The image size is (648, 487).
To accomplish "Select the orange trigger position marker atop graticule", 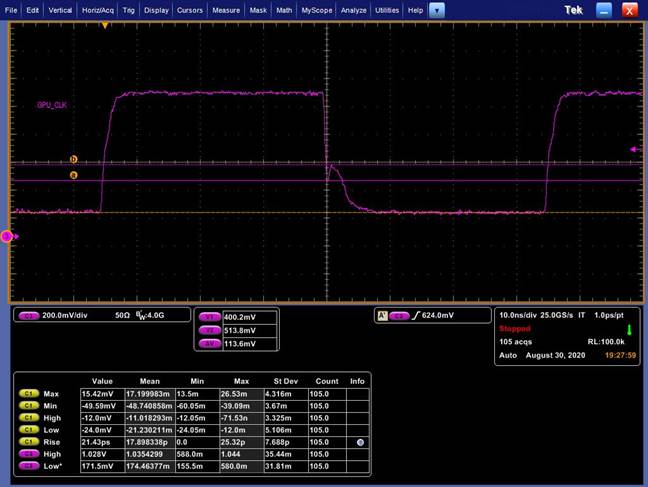I will [x=105, y=26].
